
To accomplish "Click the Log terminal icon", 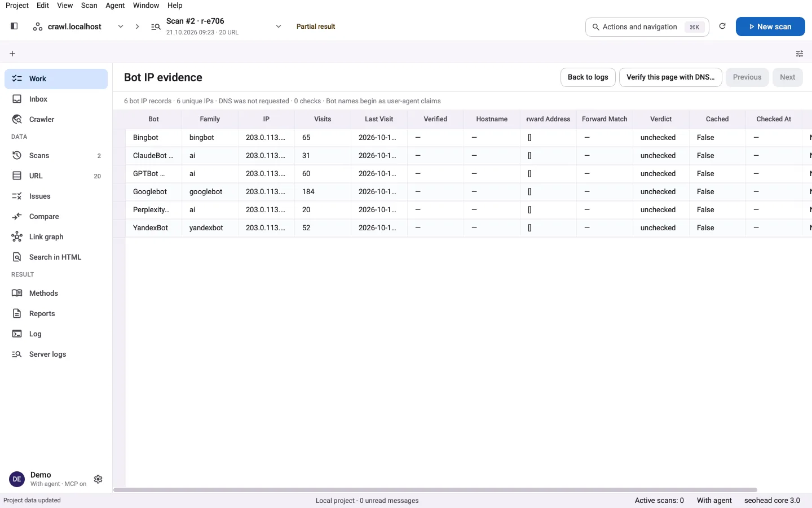I will pos(17,334).
